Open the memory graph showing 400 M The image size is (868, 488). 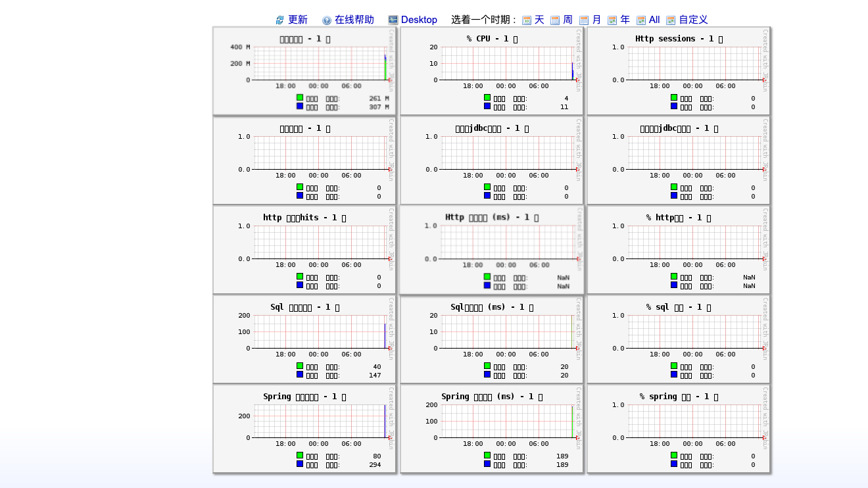tap(304, 71)
